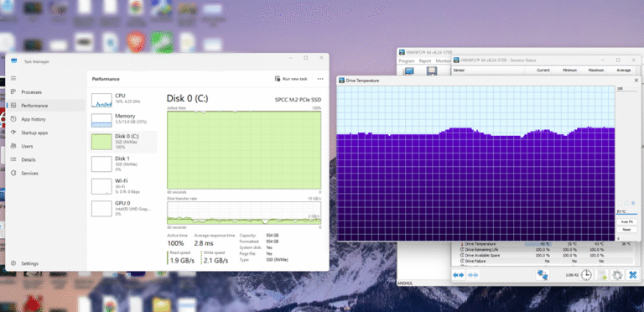
Task: Click Current column header in Sensors Status
Action: tap(538, 70)
